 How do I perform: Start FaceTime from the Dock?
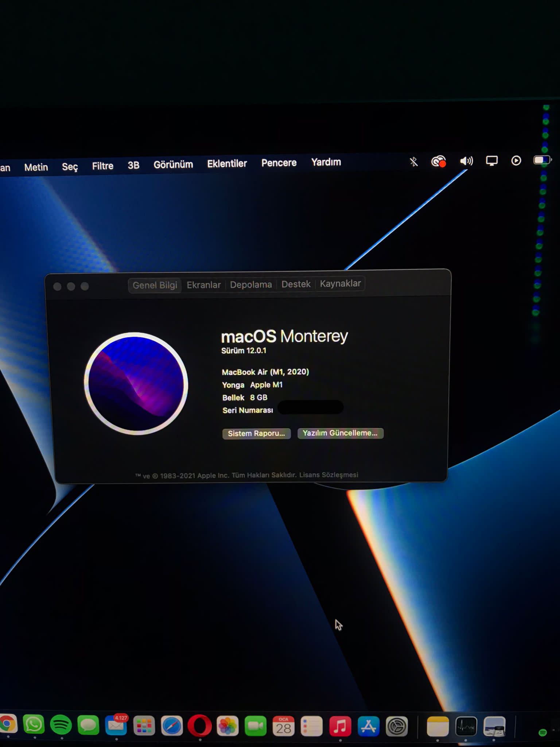pyautogui.click(x=256, y=726)
